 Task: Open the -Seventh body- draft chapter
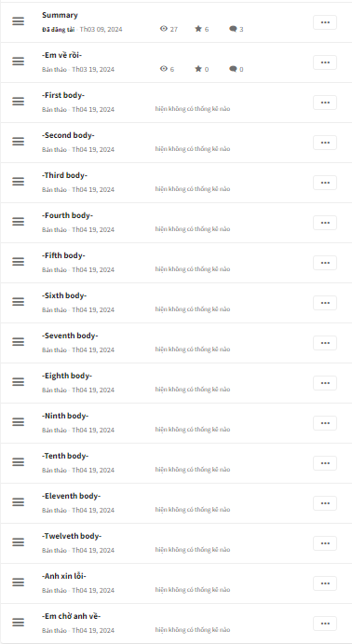(x=70, y=336)
